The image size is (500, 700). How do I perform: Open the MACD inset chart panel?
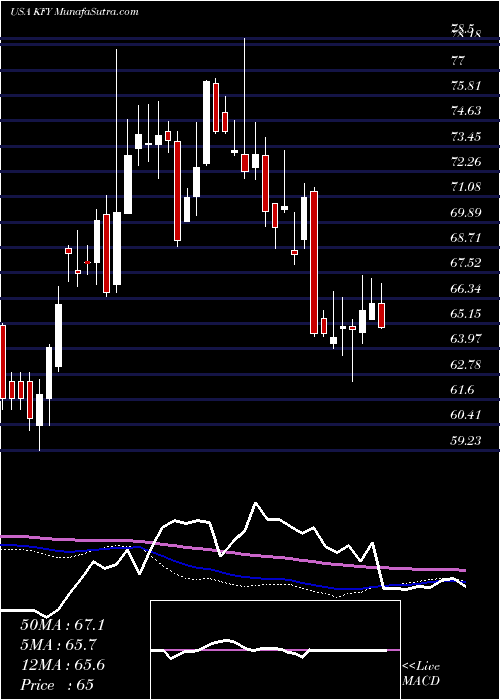(x=275, y=650)
